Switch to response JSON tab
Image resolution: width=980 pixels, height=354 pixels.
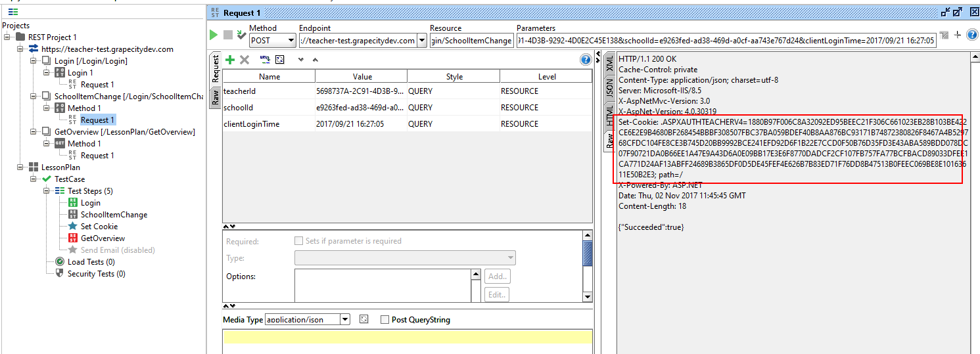tap(609, 89)
